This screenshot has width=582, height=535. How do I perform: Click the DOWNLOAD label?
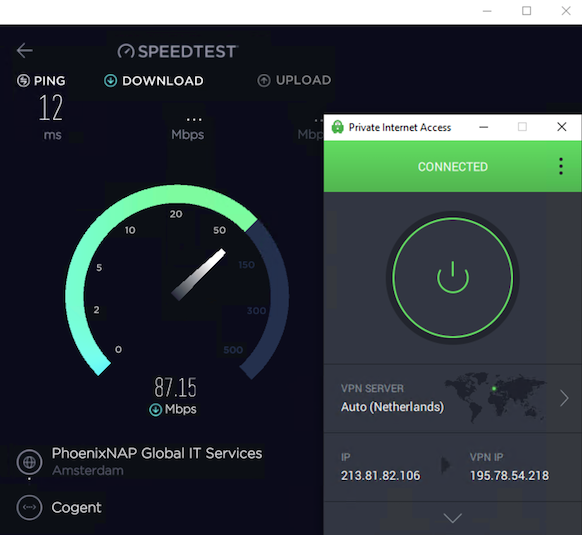pos(163,81)
